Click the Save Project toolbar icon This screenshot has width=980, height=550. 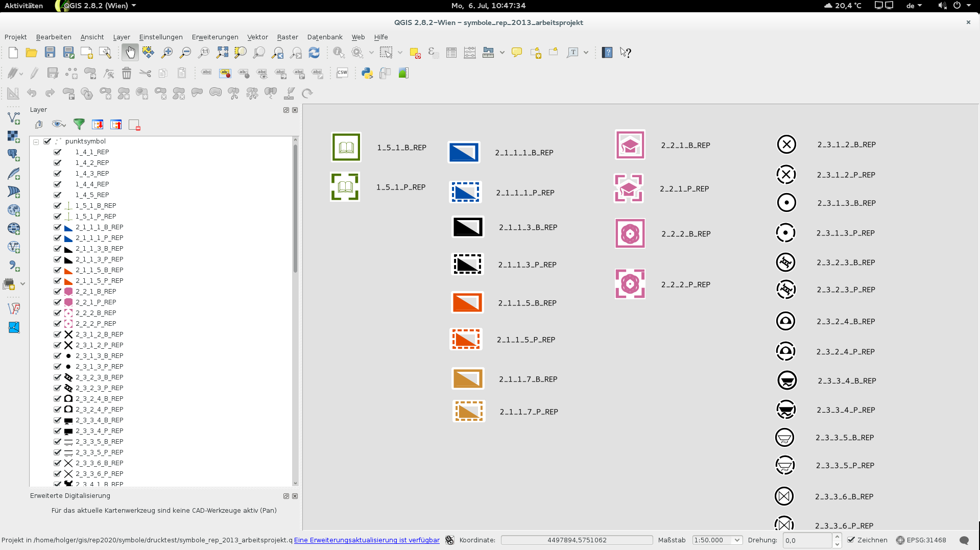[x=50, y=53]
